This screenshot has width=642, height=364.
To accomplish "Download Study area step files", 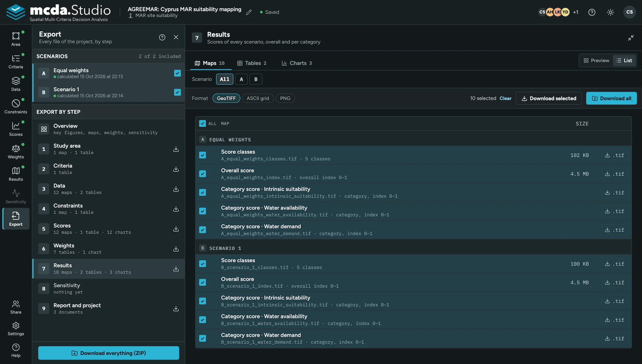I will tap(176, 149).
